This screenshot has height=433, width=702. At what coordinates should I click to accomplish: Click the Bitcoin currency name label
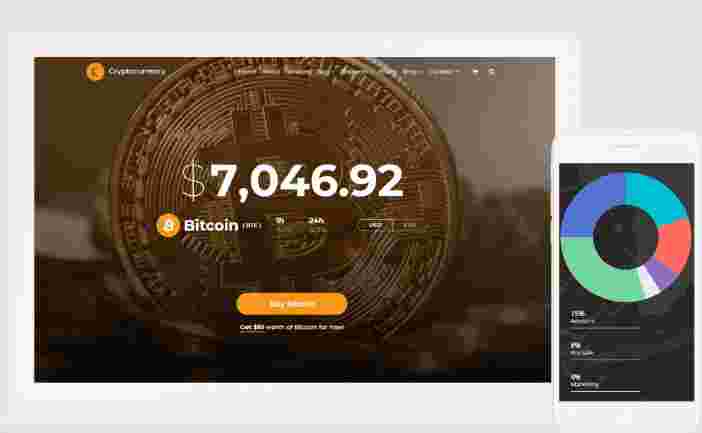211,225
